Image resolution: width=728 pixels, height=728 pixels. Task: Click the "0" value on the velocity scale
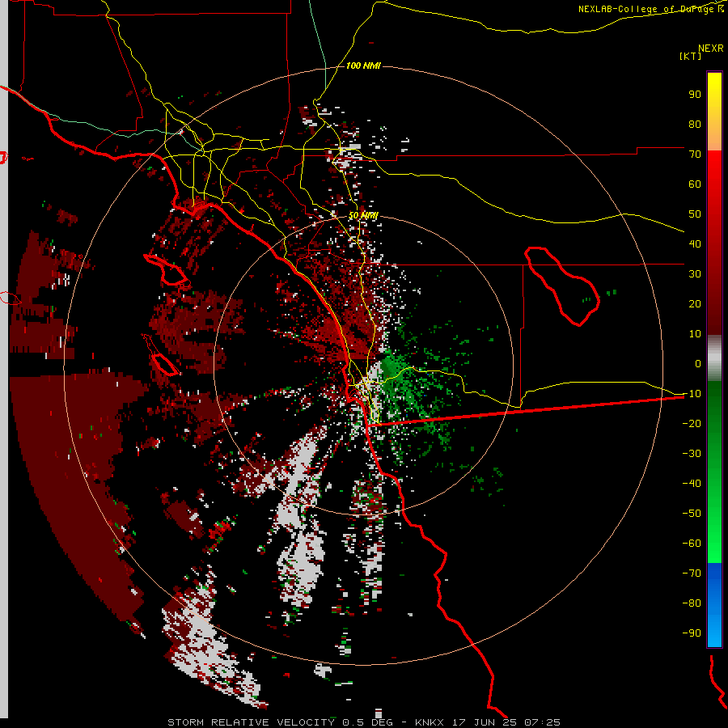tap(698, 364)
